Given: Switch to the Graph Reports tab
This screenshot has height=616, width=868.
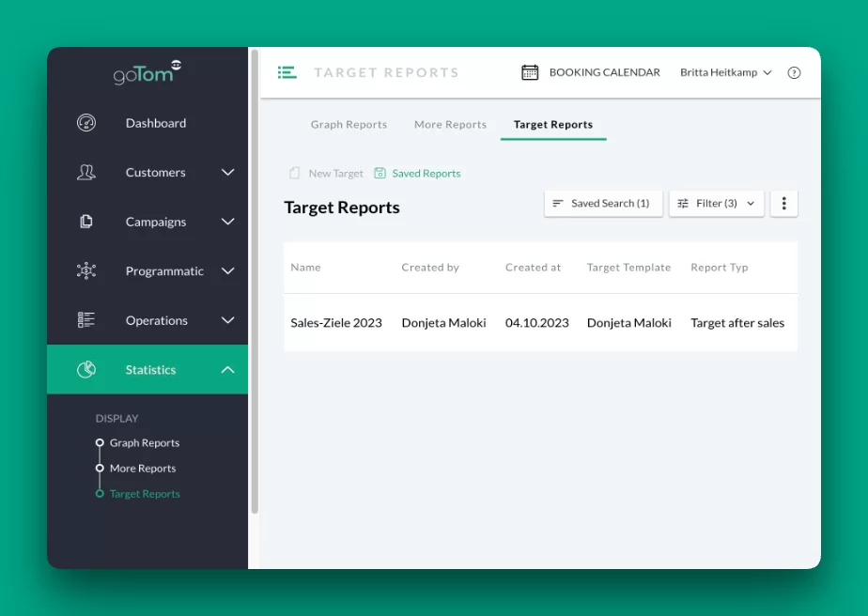Looking at the screenshot, I should coord(349,125).
